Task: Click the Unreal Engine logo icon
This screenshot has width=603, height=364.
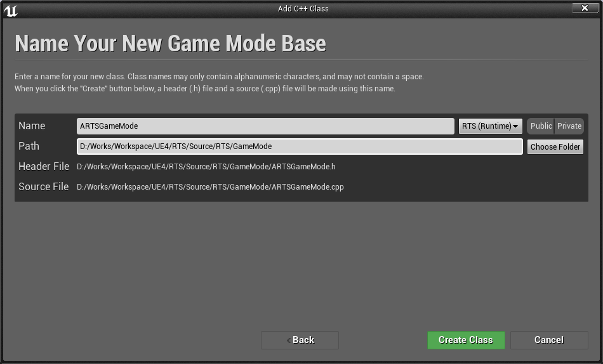Action: click(10, 10)
